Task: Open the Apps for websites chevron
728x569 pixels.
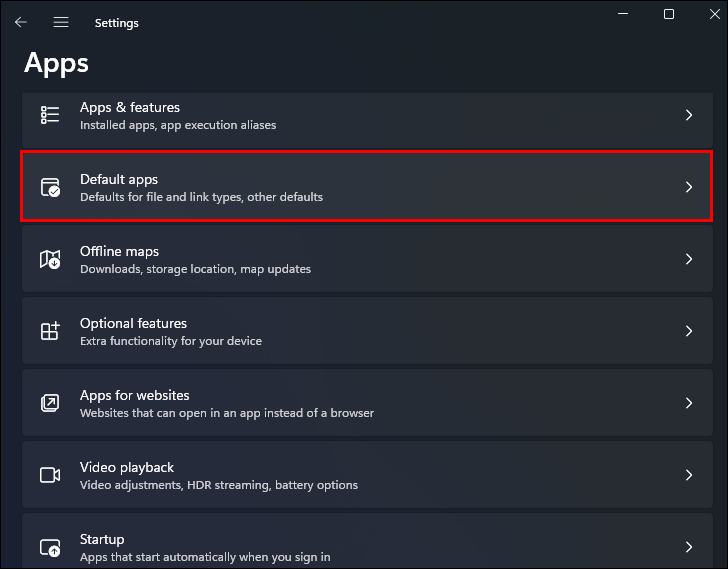Action: (688, 403)
